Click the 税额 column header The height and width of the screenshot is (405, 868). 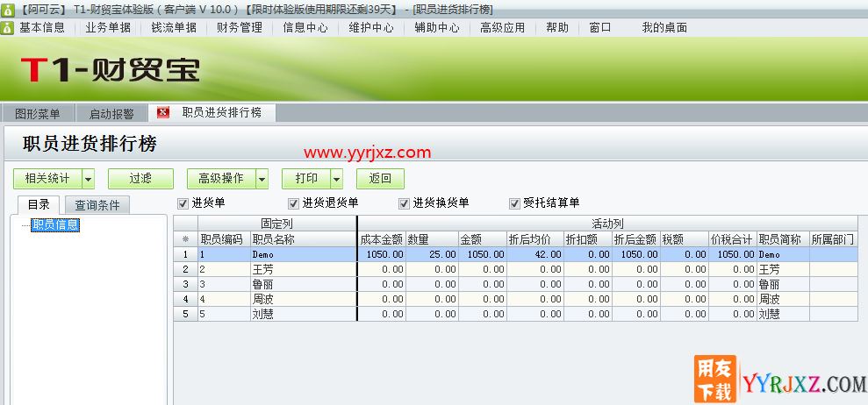[x=685, y=239]
